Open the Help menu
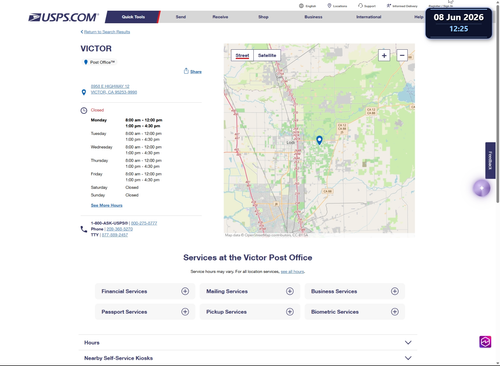Image resolution: width=500 pixels, height=366 pixels. [x=419, y=17]
